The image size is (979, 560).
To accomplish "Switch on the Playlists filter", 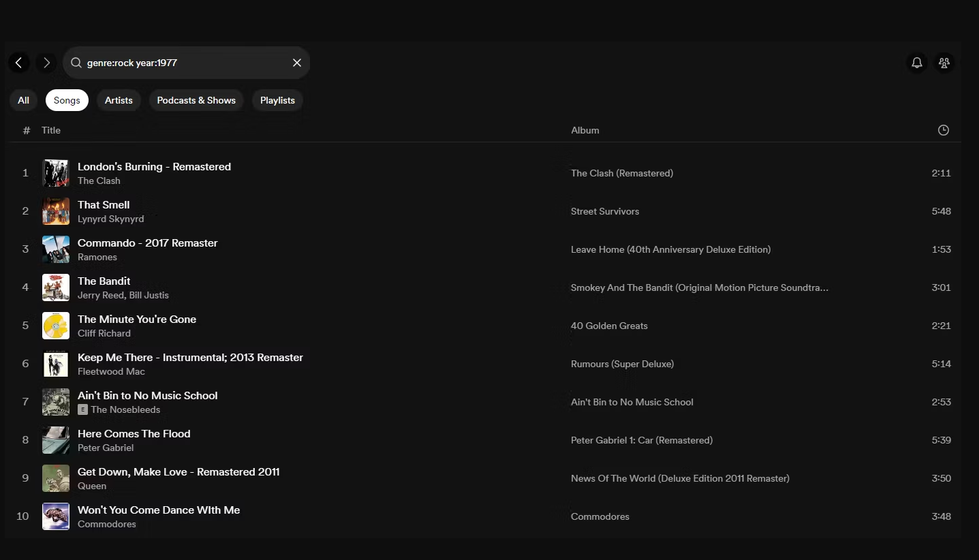I will coord(277,100).
